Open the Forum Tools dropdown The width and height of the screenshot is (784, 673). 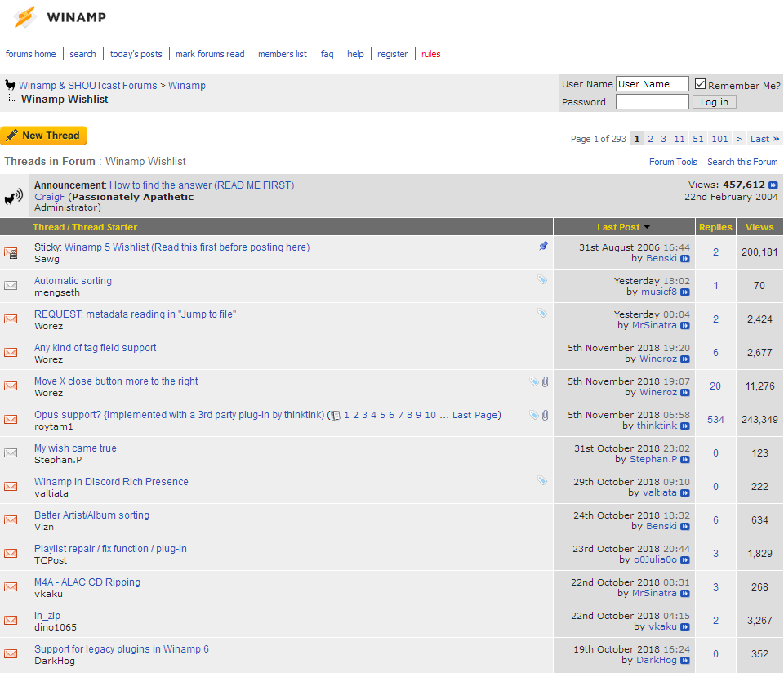(x=673, y=162)
